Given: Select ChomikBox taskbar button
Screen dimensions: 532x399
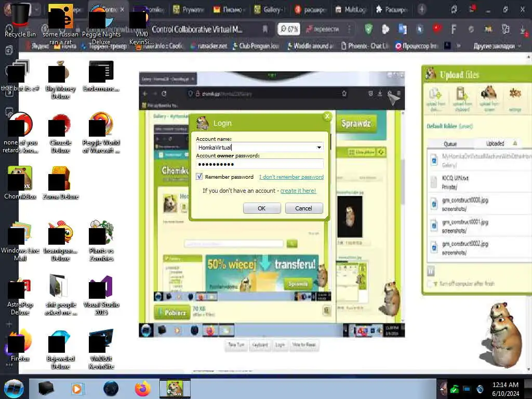Looking at the screenshot, I should click(175, 389).
